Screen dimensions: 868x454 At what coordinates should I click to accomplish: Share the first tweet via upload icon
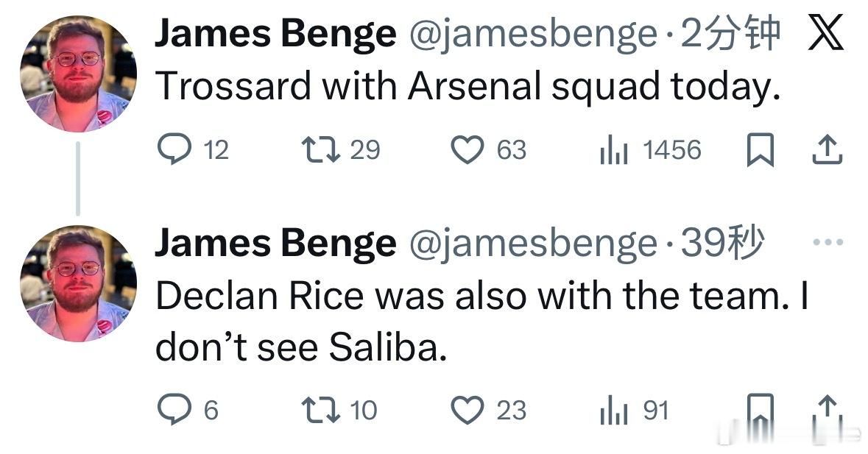(826, 150)
